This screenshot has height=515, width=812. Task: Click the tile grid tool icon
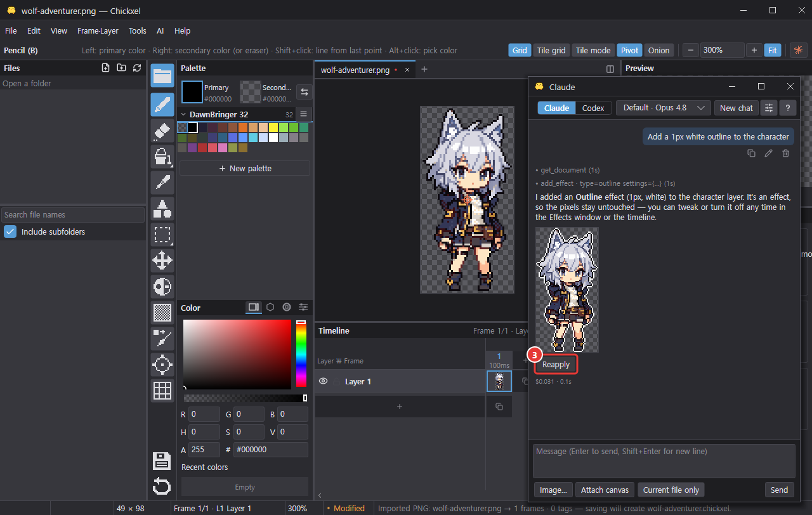162,391
